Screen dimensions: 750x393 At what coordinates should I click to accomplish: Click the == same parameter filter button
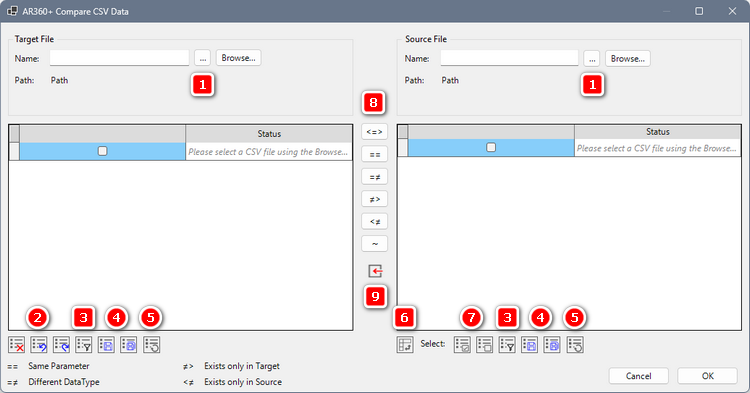pyautogui.click(x=375, y=154)
